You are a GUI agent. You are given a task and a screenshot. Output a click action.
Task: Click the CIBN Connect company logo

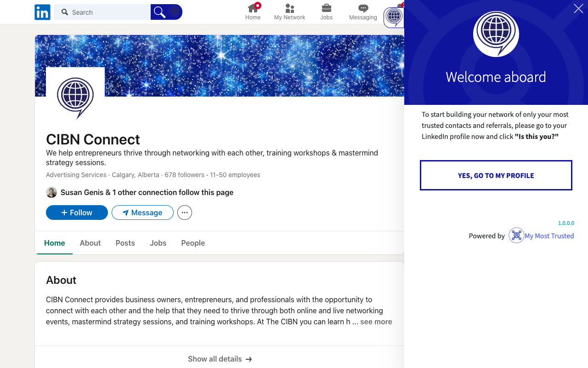click(x=75, y=97)
